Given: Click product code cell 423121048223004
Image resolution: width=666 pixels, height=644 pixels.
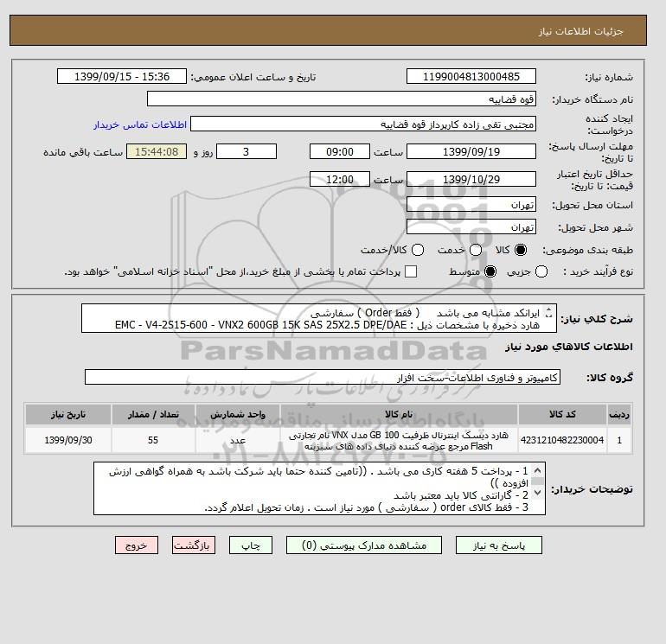Looking at the screenshot, I should [562, 440].
